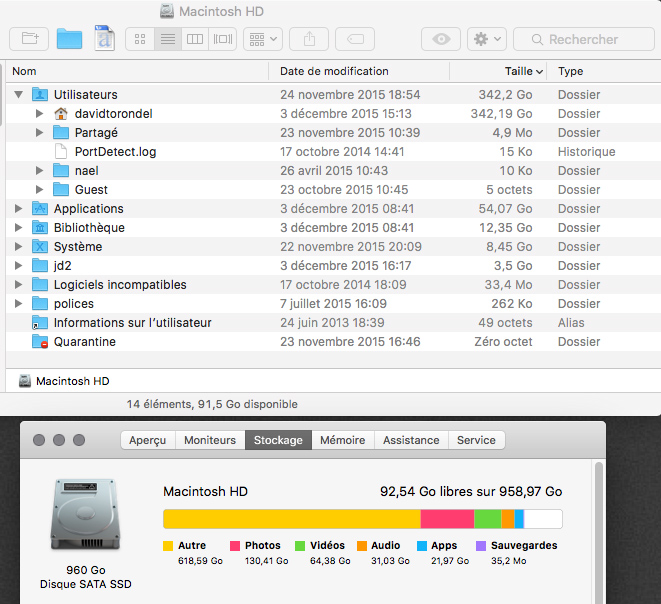
Task: Click the Quick Look eye button
Action: (x=441, y=39)
